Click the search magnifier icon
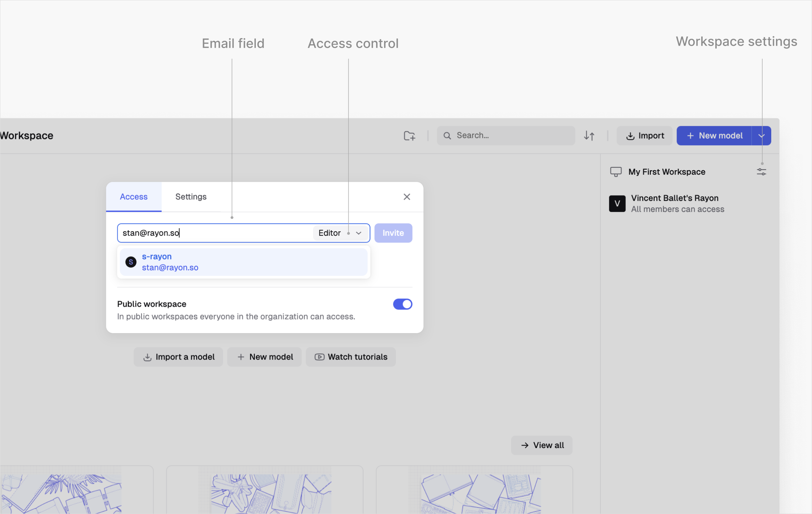 click(447, 136)
